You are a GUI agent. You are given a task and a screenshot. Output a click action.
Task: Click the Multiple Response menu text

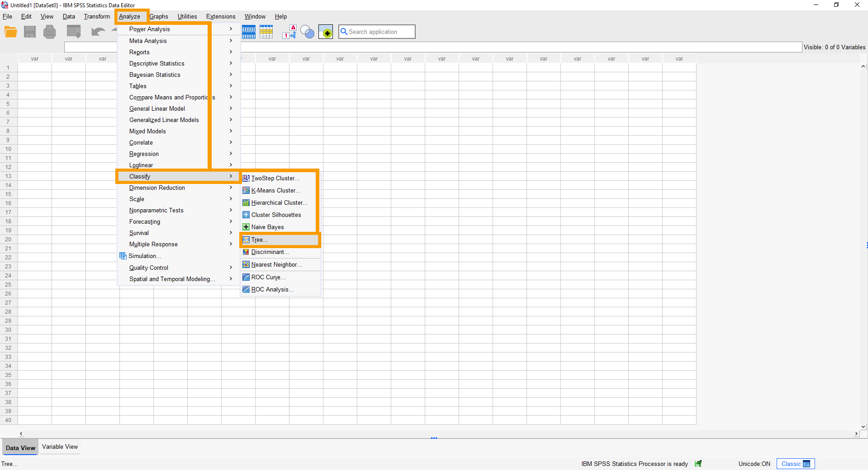point(153,244)
